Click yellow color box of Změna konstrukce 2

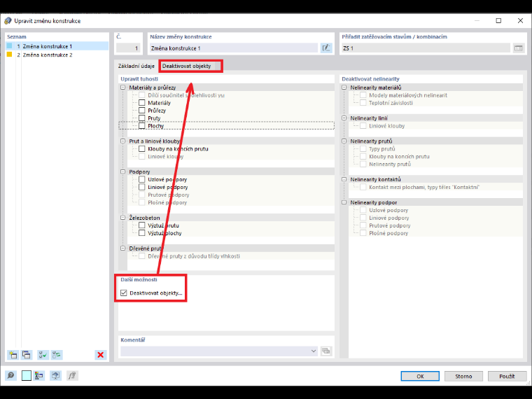[10, 55]
